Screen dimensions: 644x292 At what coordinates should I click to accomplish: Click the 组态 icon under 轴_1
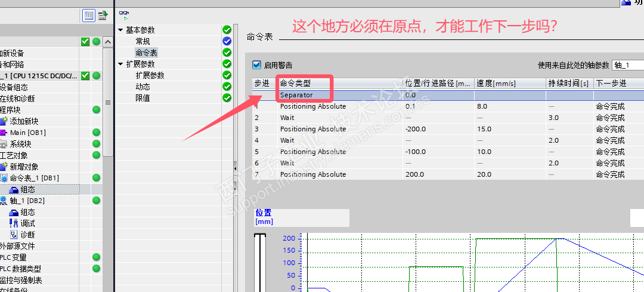[x=14, y=212]
